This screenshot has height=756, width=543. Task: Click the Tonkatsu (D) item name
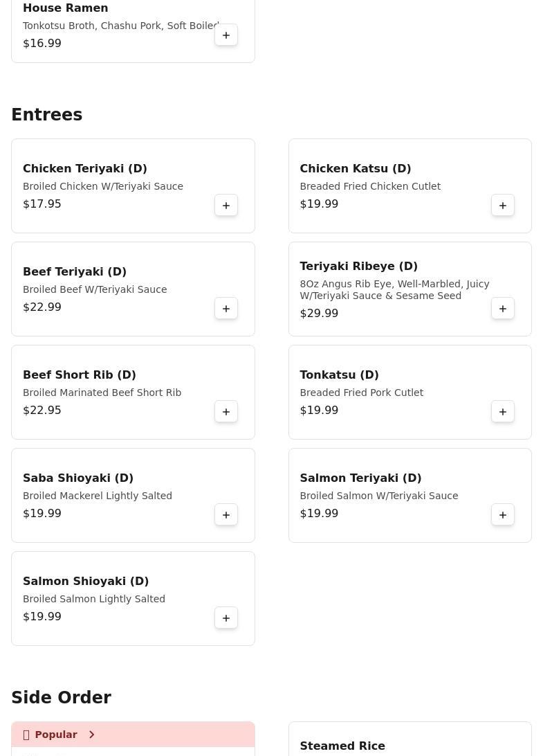tap(339, 375)
